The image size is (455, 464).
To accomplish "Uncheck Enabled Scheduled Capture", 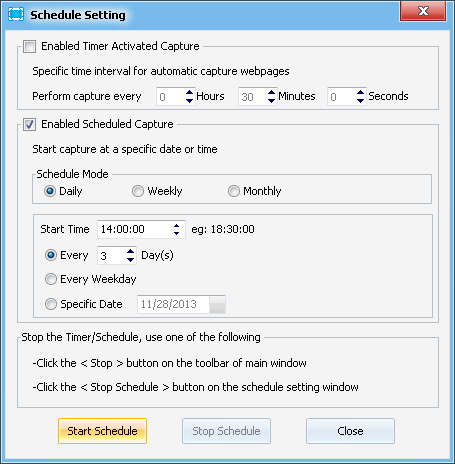I will pyautogui.click(x=29, y=125).
